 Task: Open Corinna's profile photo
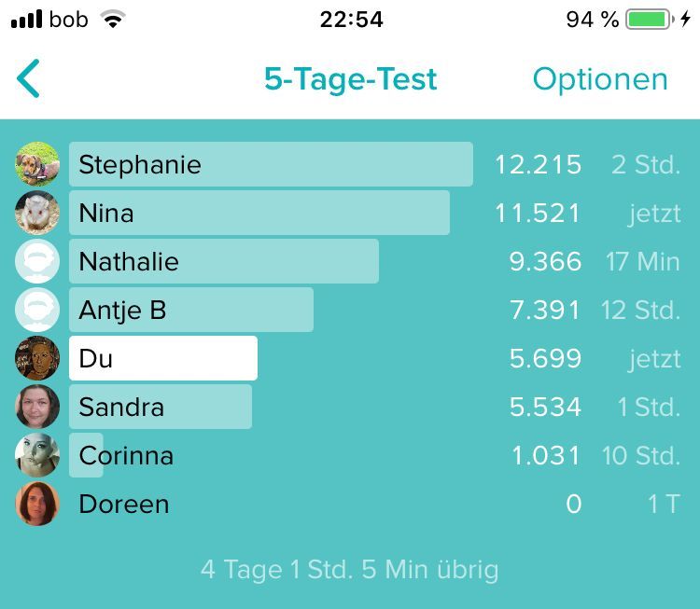[37, 455]
